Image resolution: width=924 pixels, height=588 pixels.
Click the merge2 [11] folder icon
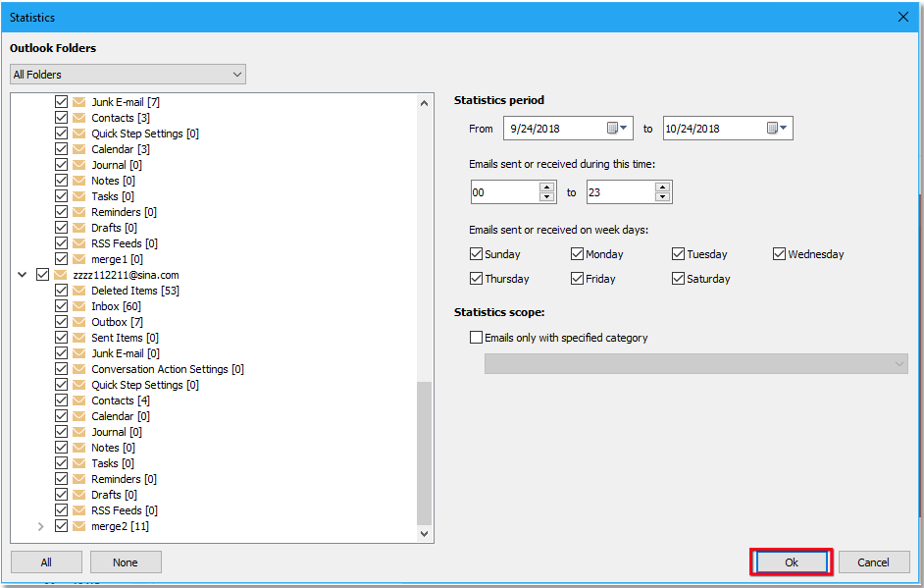(x=79, y=525)
